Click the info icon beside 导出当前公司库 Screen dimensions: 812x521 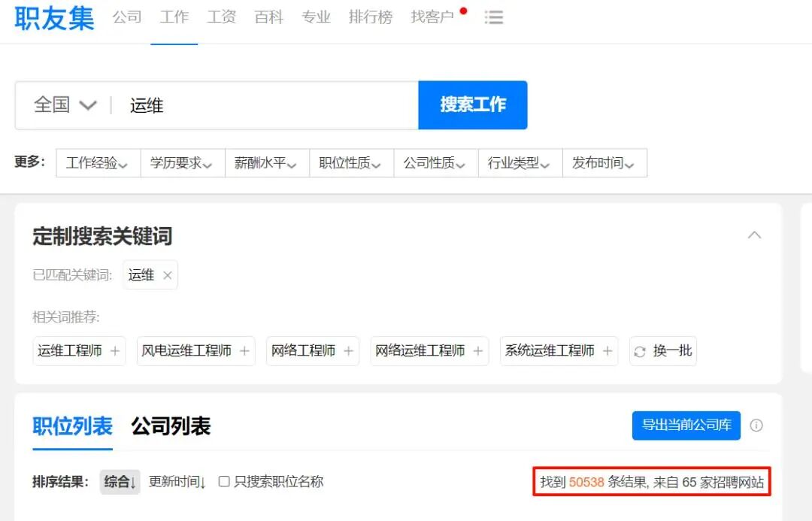pyautogui.click(x=757, y=426)
